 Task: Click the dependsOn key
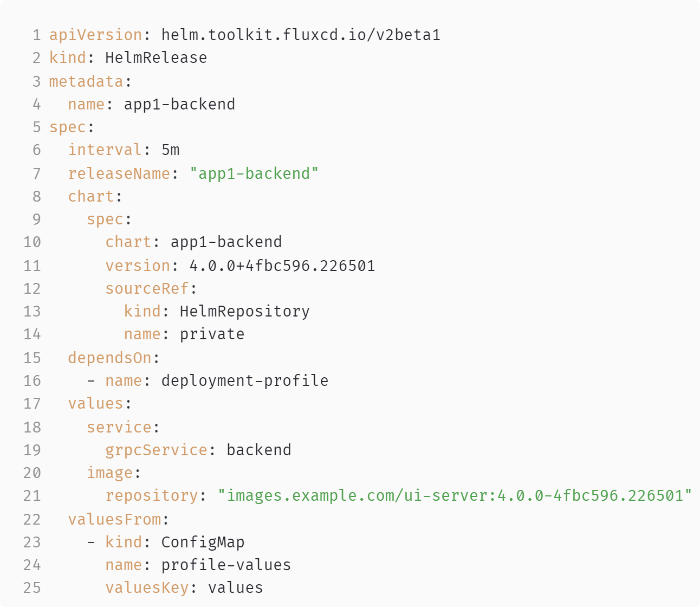(109, 358)
